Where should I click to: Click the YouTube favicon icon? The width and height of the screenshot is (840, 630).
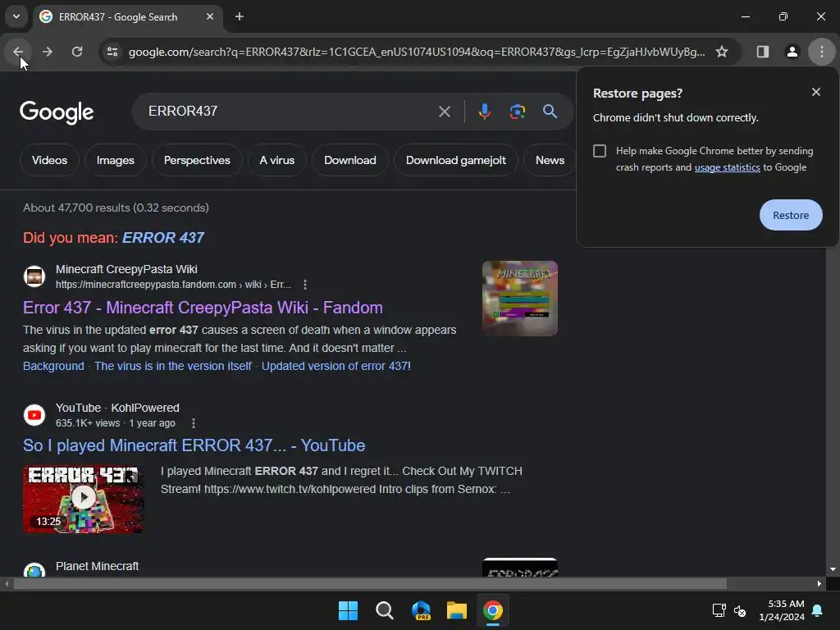tap(34, 414)
